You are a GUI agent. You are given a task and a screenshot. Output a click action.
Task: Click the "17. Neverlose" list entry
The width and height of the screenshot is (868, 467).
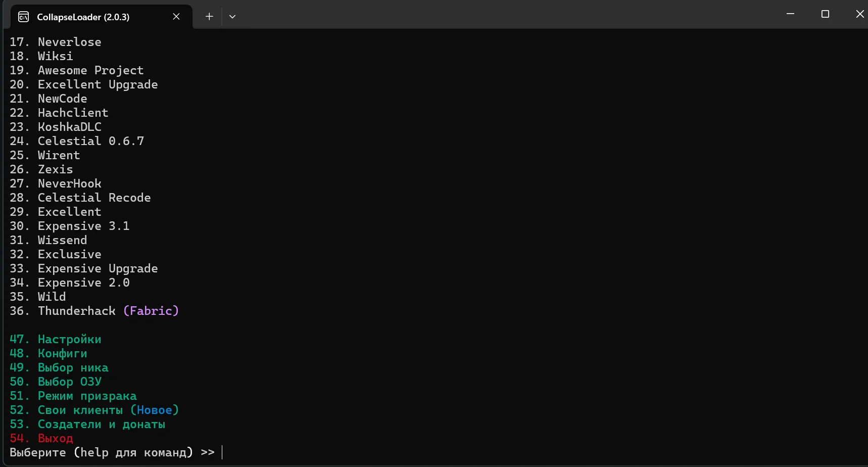coord(56,42)
